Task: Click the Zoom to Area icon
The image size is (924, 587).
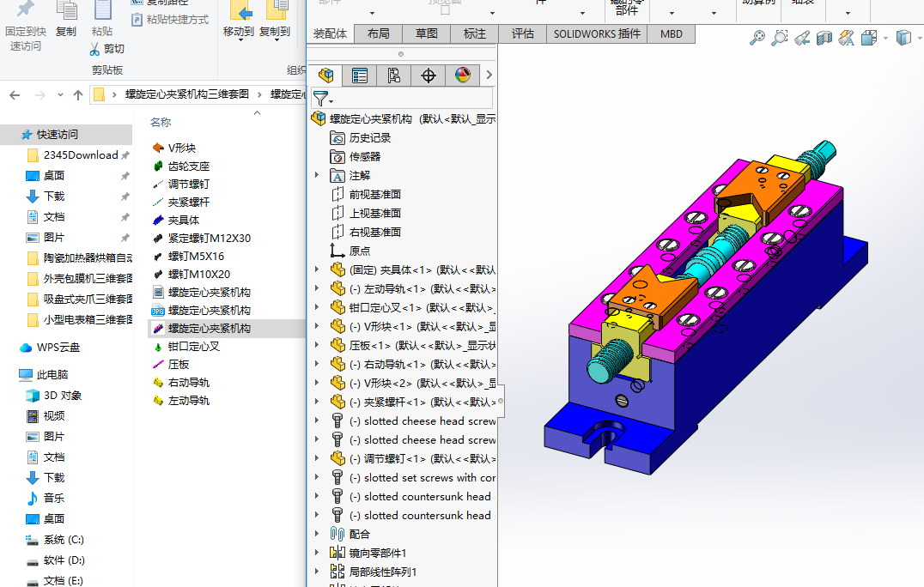Action: (x=779, y=38)
